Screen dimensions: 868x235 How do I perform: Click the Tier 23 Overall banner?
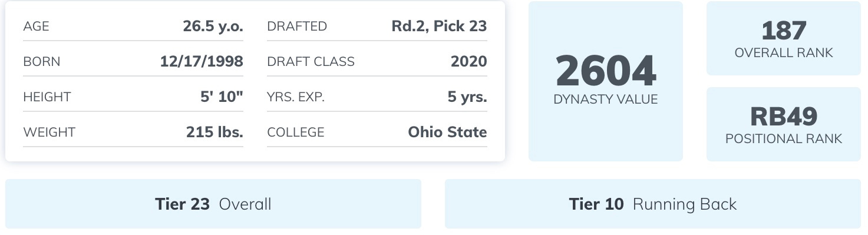tap(213, 204)
